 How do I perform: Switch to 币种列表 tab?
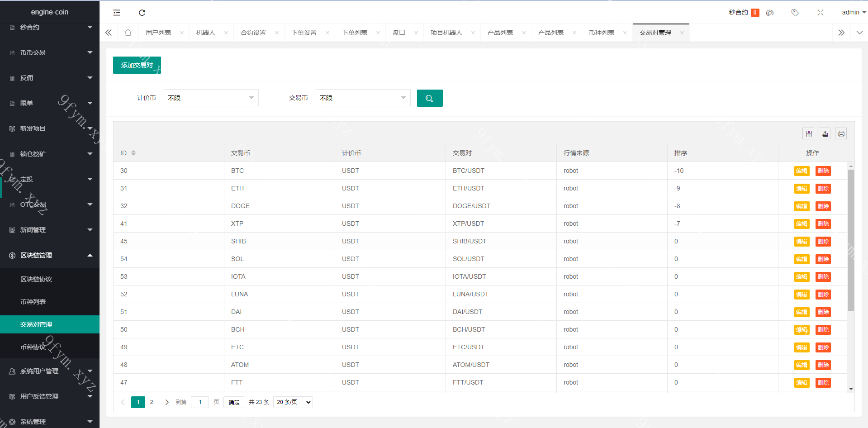pos(602,33)
